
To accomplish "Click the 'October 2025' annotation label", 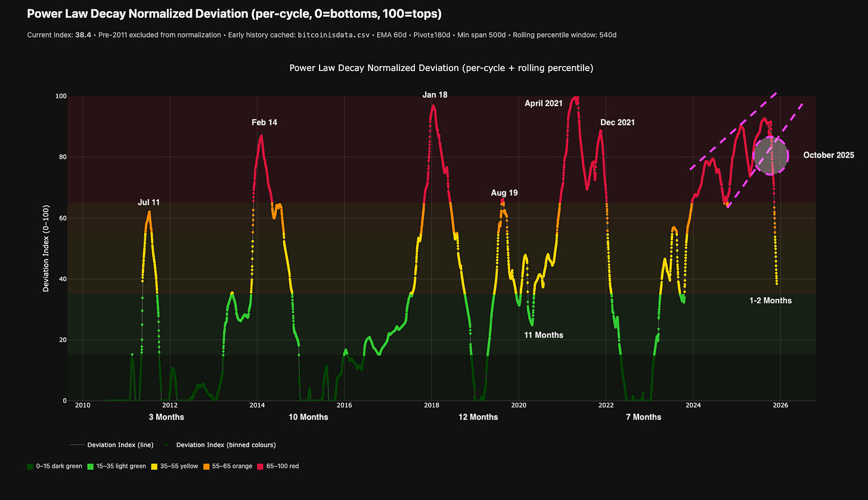I will coord(829,155).
